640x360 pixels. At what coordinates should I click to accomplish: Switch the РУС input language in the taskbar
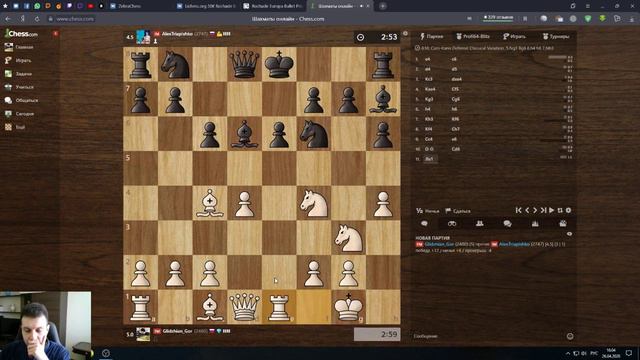pos(594,353)
